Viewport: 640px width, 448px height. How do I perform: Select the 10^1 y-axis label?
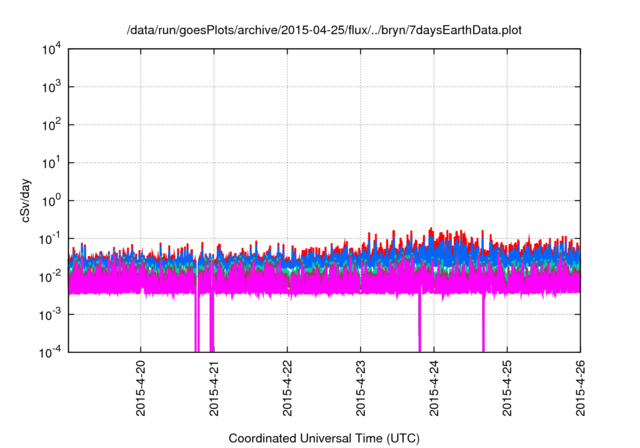51,163
